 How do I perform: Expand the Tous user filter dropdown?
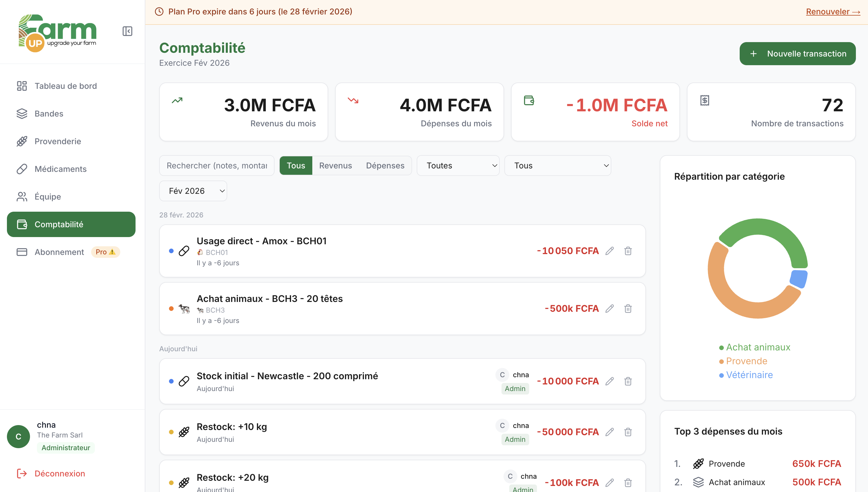tap(557, 165)
